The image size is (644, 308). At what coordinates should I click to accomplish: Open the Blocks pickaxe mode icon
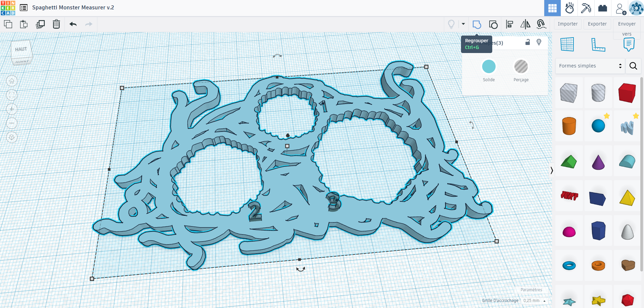pos(586,8)
